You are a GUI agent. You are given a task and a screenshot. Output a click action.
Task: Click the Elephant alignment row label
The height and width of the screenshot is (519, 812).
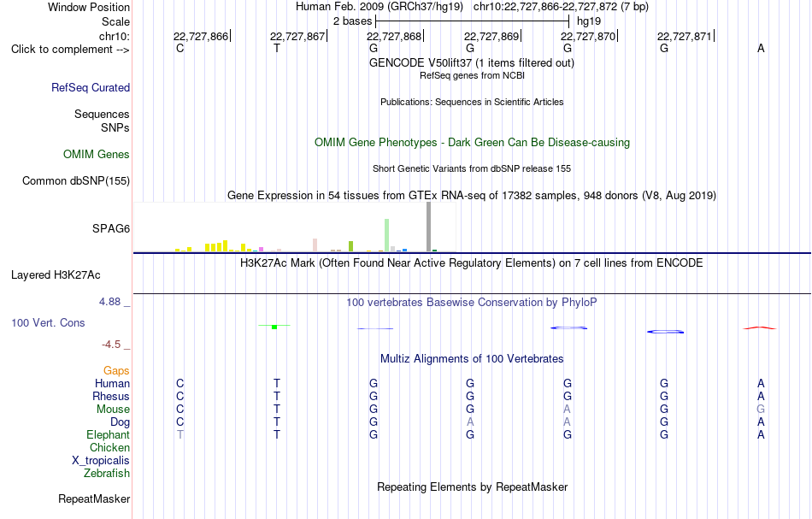109,435
